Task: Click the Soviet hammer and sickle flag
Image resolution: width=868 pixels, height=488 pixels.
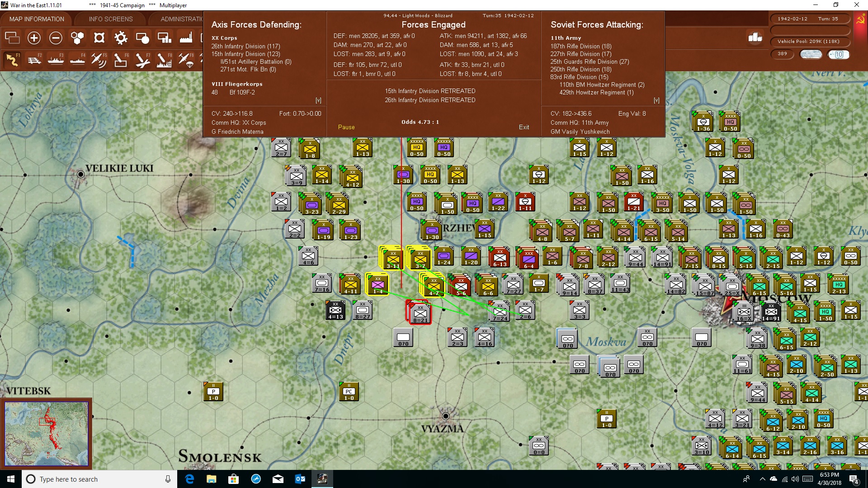Action: (860, 19)
